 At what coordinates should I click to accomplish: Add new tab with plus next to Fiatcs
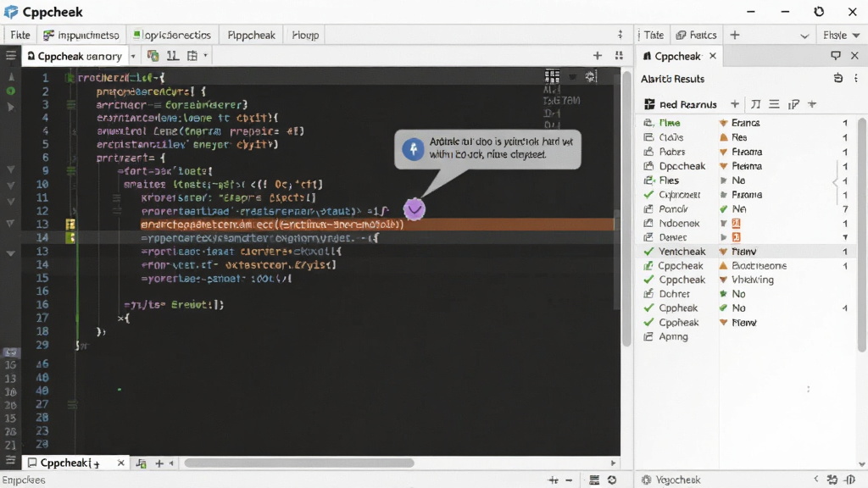(735, 35)
